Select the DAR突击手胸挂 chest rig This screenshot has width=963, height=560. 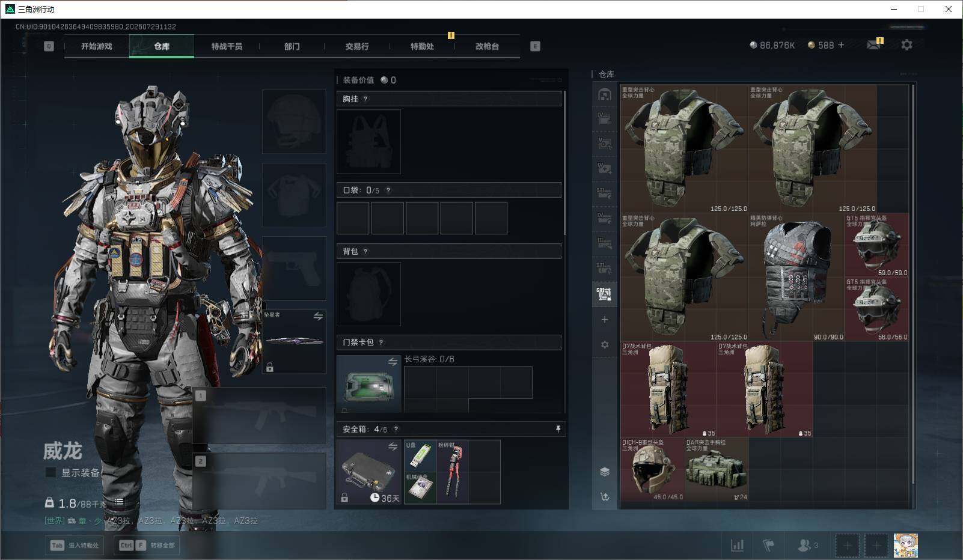tap(717, 469)
